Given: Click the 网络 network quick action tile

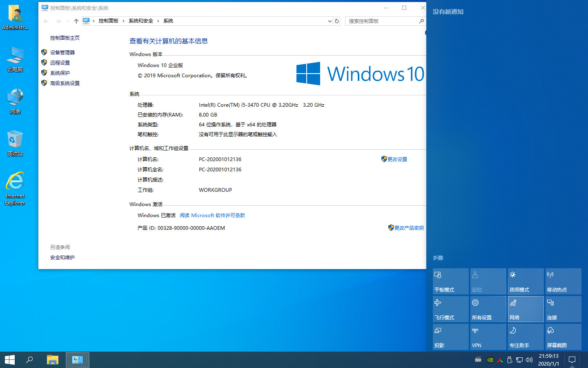Looking at the screenshot, I should (526, 309).
